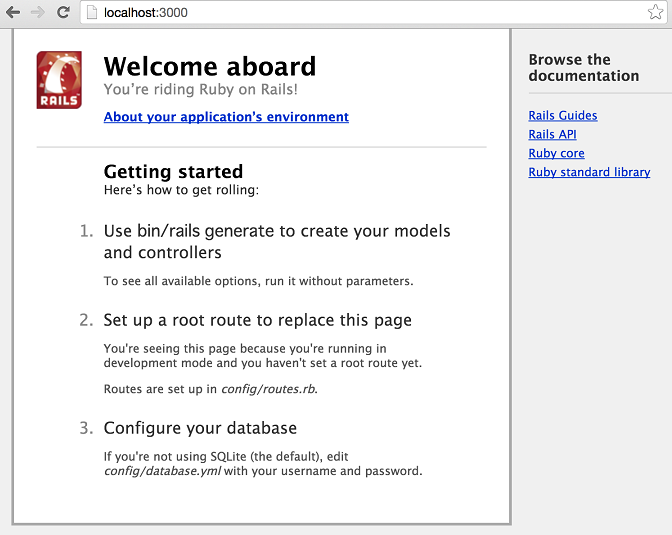Click the Getting started heading

point(174,171)
